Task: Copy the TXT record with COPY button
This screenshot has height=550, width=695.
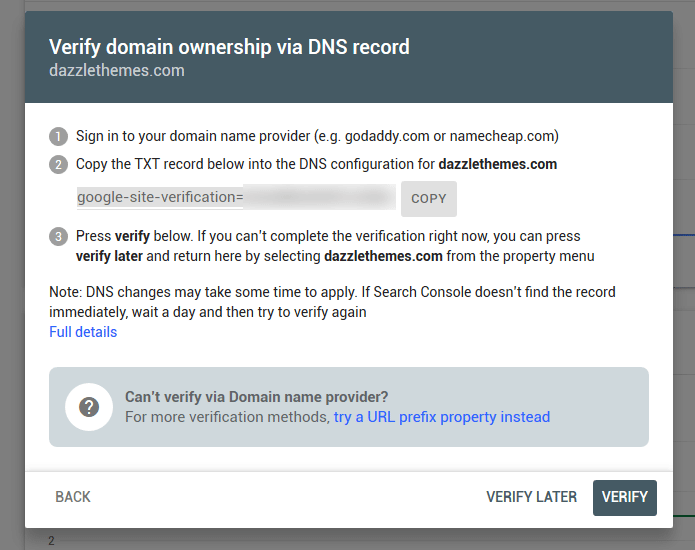Action: (429, 199)
